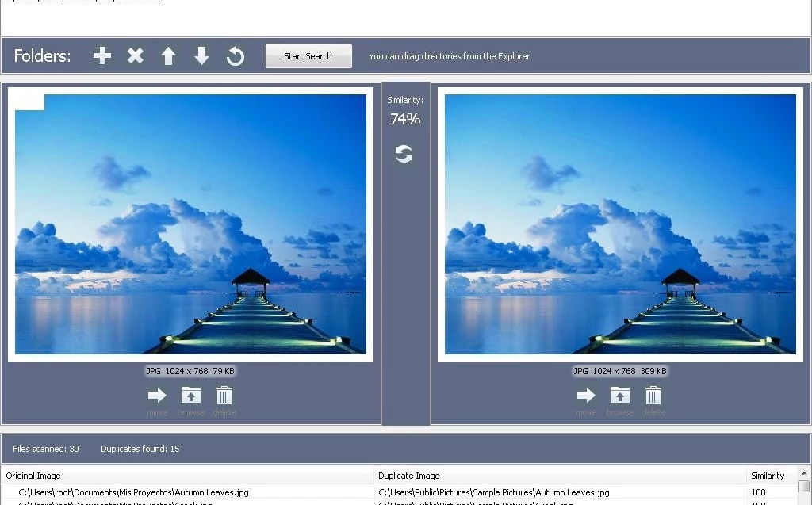Move selected folder up with the up arrow

(x=168, y=56)
